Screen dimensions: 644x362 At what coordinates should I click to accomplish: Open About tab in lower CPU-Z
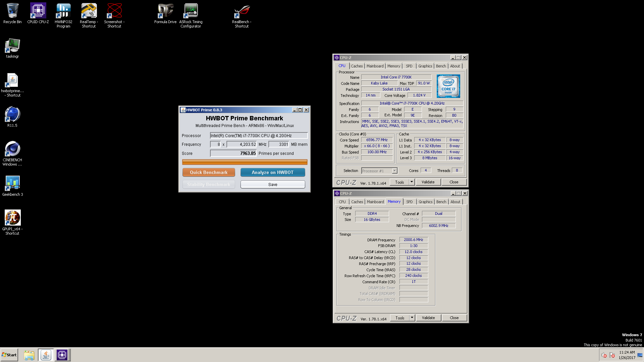coord(455,202)
